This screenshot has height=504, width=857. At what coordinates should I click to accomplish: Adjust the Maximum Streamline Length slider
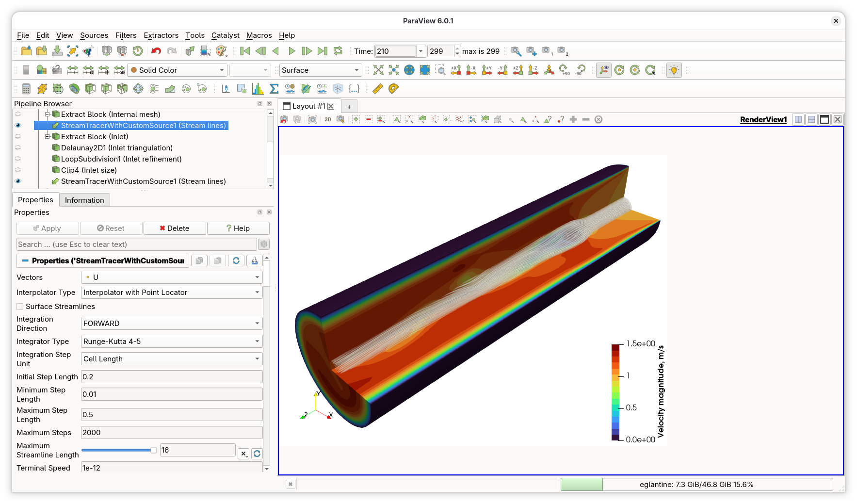tap(119, 450)
